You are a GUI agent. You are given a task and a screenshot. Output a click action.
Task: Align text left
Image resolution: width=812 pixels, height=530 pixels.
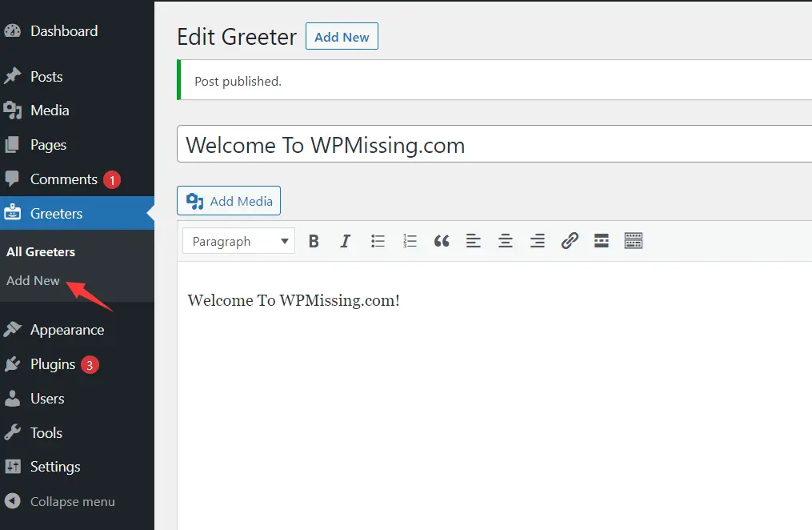474,241
